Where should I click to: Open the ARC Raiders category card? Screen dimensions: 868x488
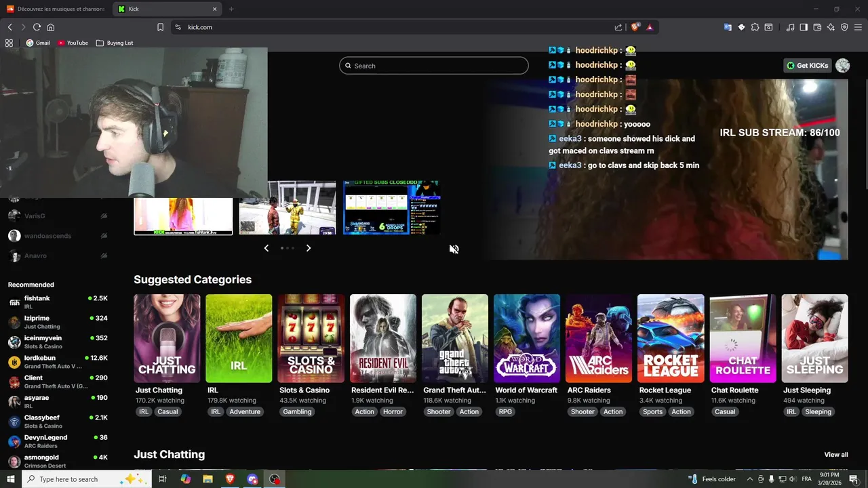[x=599, y=338]
